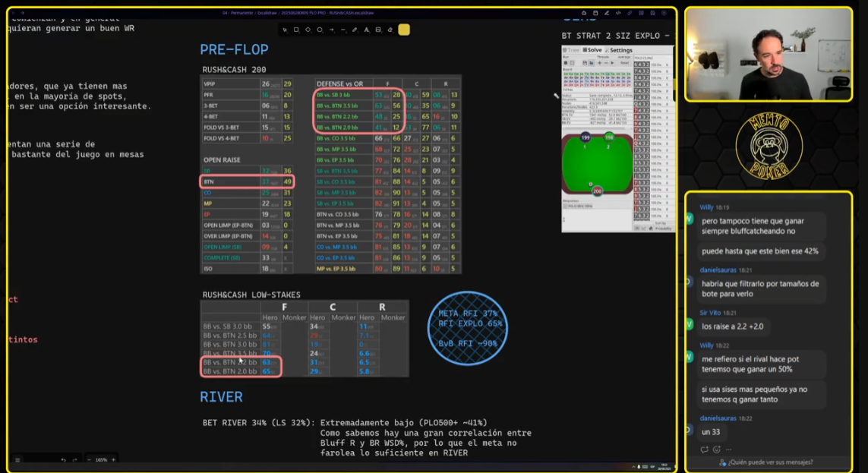
Task: Select the Diamond shape tool
Action: pyautogui.click(x=308, y=30)
